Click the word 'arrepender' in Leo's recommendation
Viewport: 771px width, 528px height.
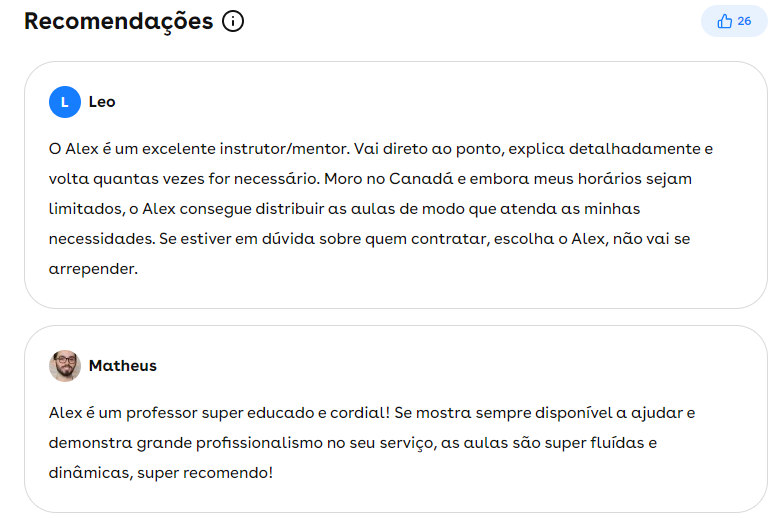92,269
